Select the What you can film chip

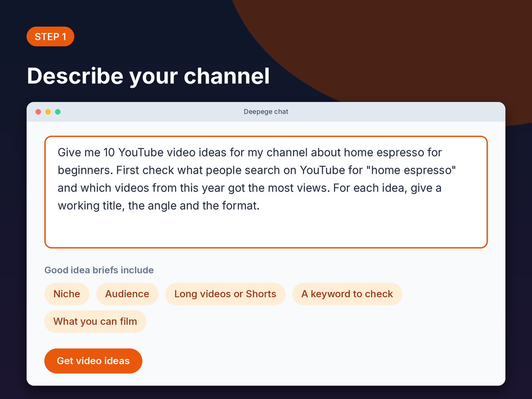coord(95,321)
